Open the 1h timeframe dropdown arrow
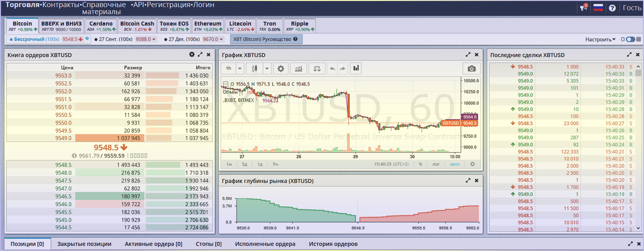Screen dimensions: 644x251 coord(240,68)
